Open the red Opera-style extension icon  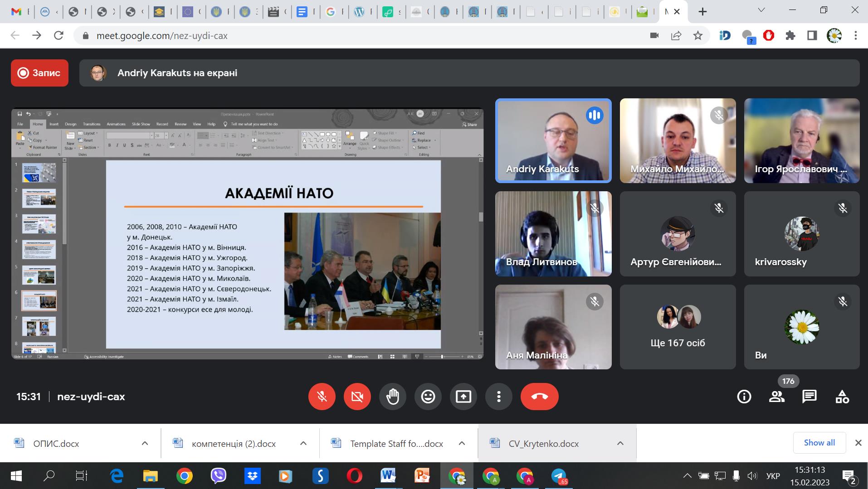[769, 35]
